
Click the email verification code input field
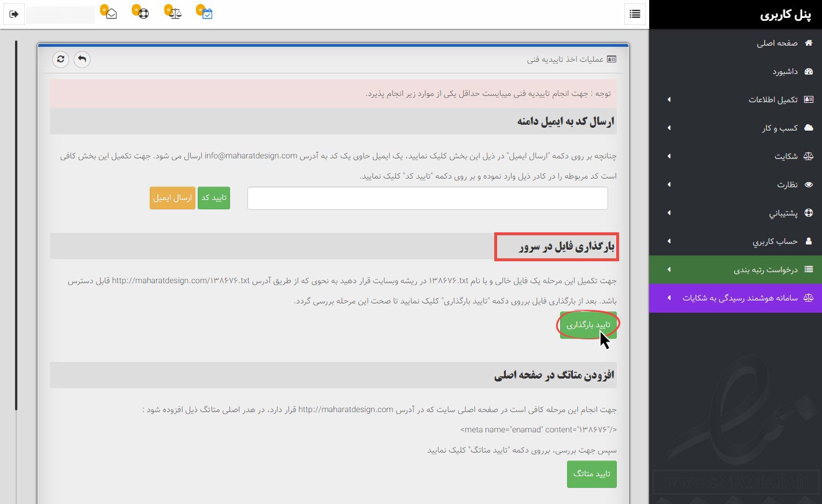pos(428,198)
